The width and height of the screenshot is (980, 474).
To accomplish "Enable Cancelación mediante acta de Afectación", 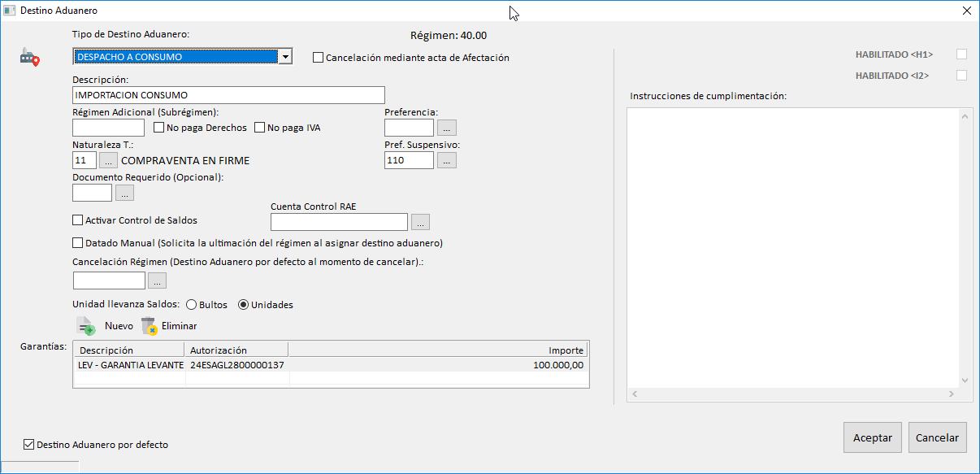I will click(319, 58).
